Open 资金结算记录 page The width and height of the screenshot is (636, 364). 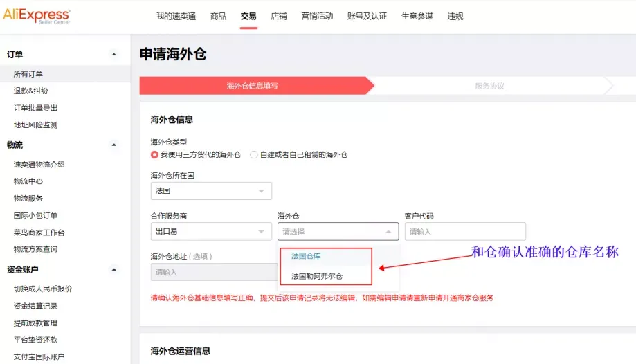click(35, 306)
